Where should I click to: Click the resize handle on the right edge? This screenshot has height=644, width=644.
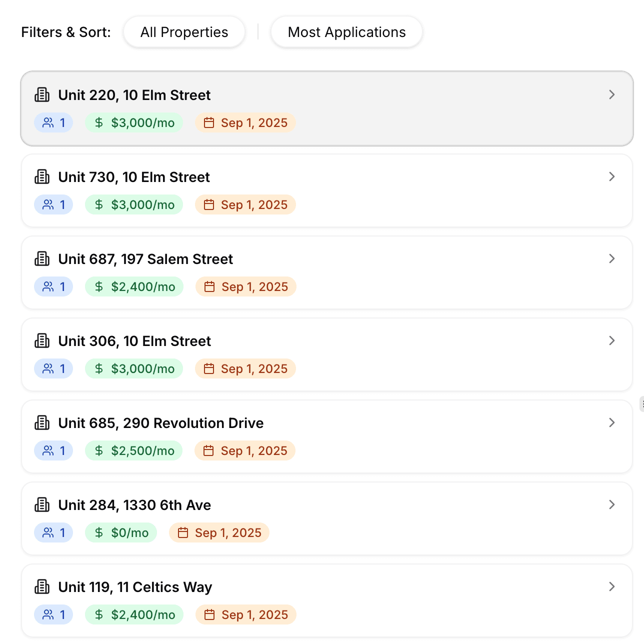tap(641, 404)
